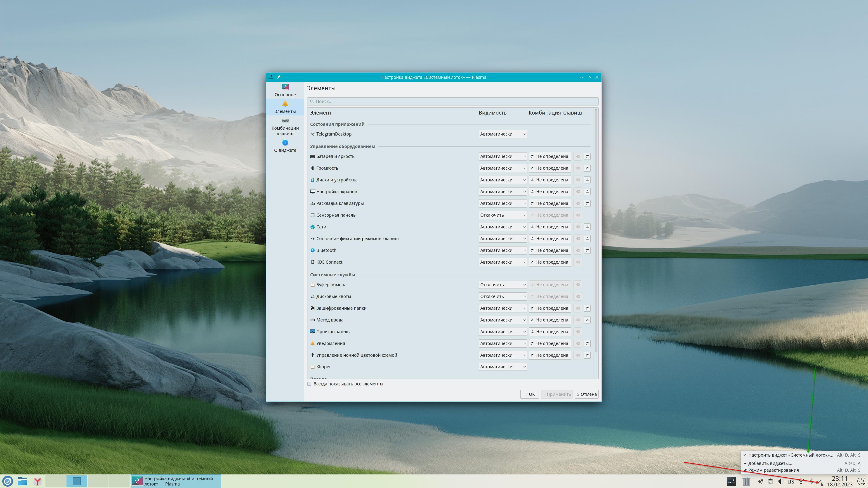
Task: Open the Основное settings section
Action: (285, 90)
